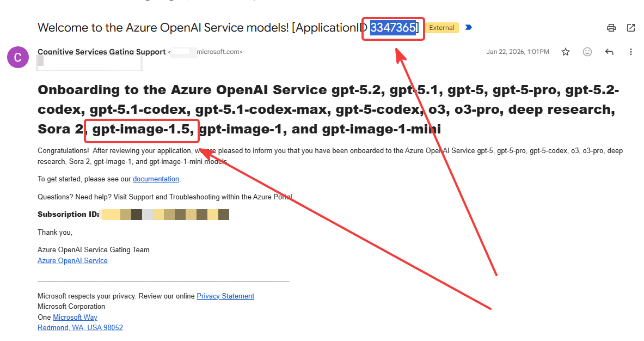Click the Microsoft Way link
The image size is (644, 341).
[75, 317]
